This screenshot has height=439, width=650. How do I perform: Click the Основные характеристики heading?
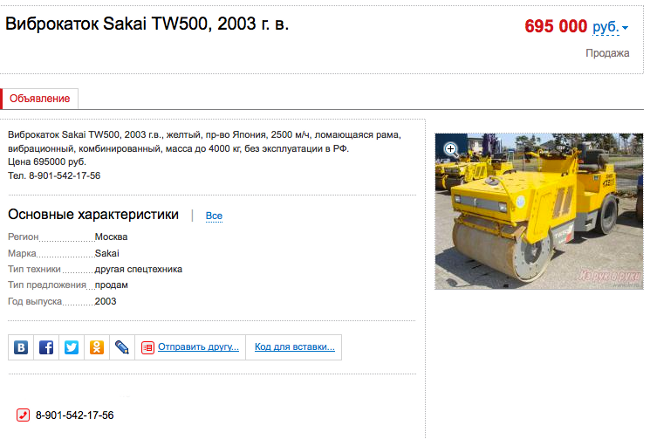point(93,215)
